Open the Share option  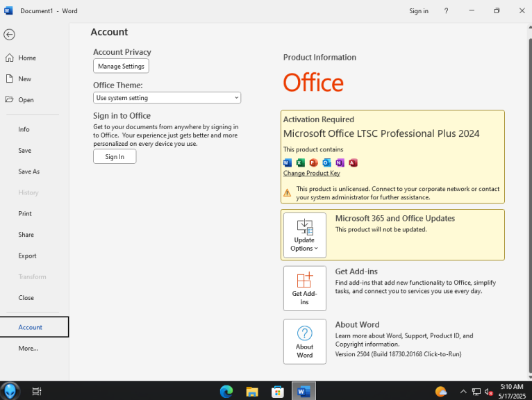26,235
